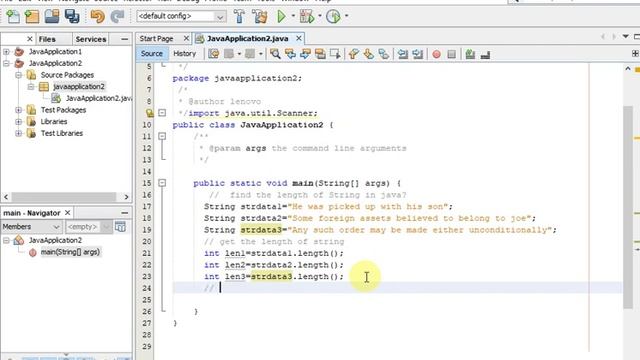
Task: Select Source view button
Action: point(151,53)
